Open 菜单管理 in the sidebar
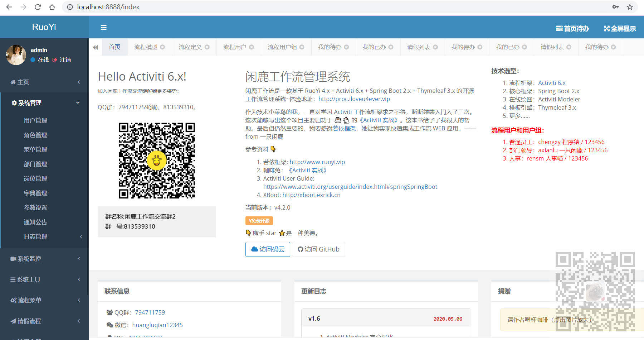644x340 pixels. click(35, 149)
